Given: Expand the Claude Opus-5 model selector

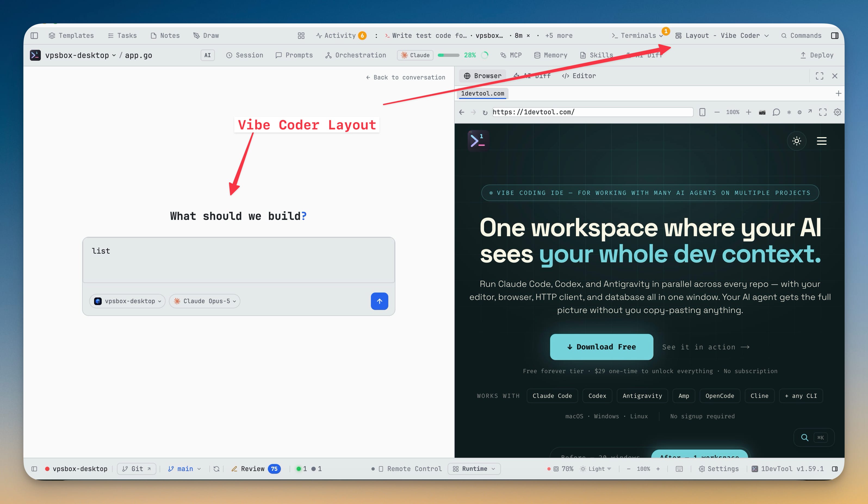Looking at the screenshot, I should coord(204,301).
